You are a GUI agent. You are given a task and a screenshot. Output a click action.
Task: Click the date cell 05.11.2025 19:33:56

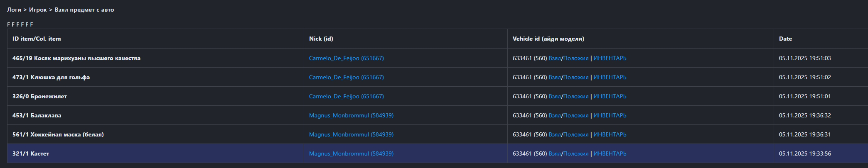[805, 153]
